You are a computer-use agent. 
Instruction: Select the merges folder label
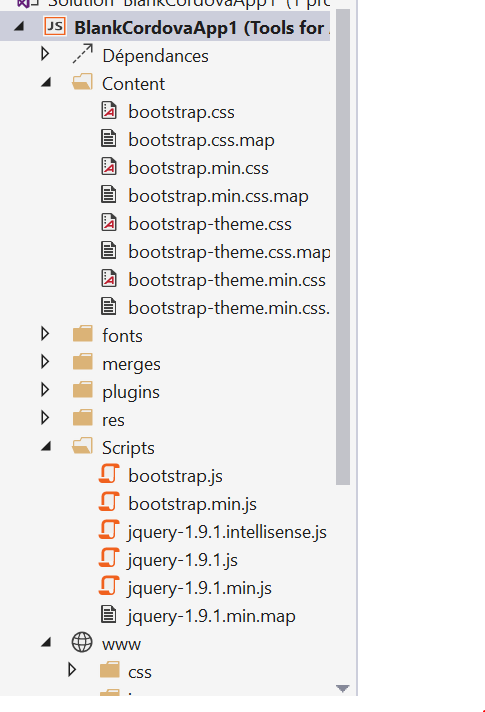click(131, 365)
